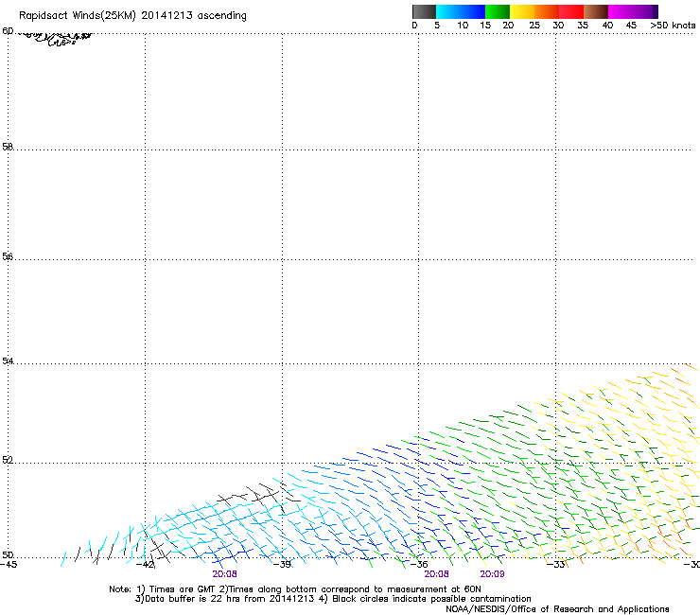
Task: Click the '>50 knots' legend label
Action: [x=673, y=26]
